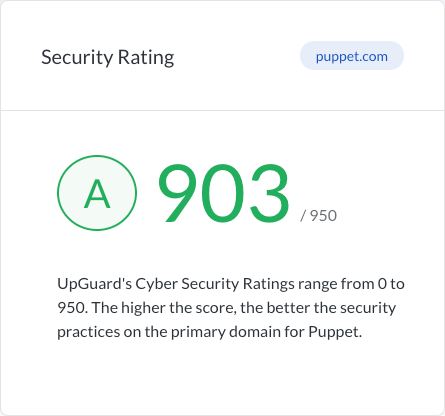Click the digit 9 of the score
Viewport: 445px width, 416px height.
tap(179, 193)
